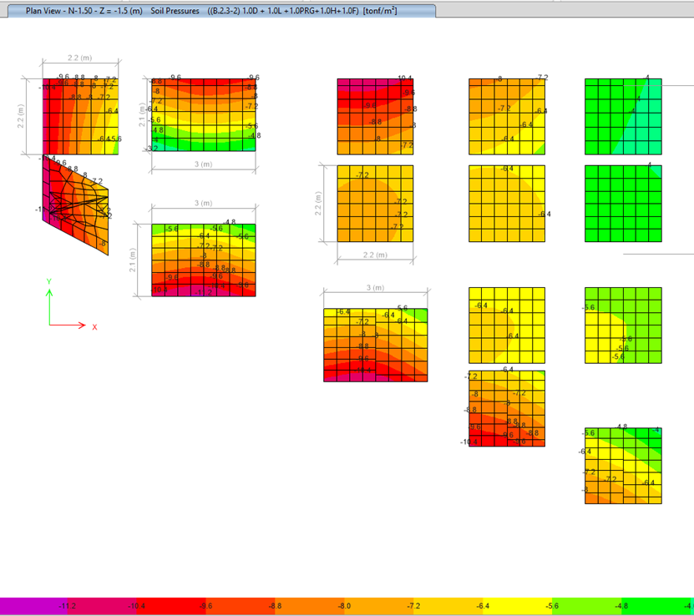This screenshot has height=616, width=694.
Task: Click the -10.4 legend color band
Action: point(138,606)
